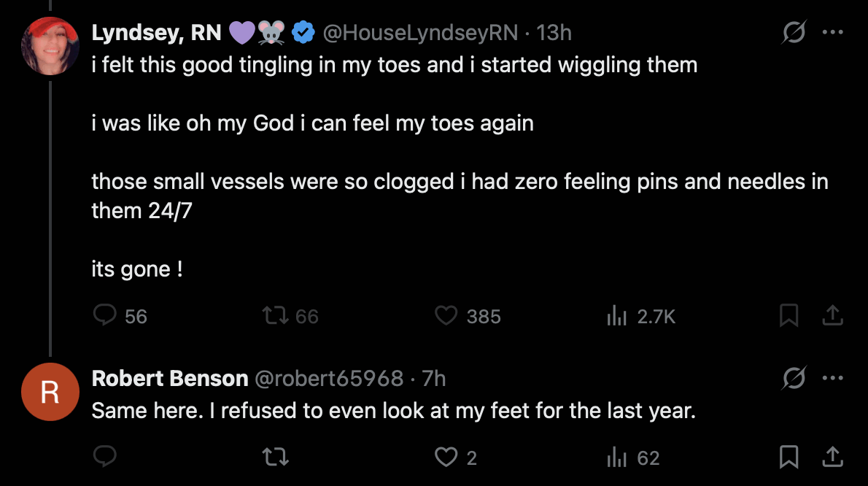Image resolution: width=868 pixels, height=486 pixels.
Task: Share Robert Benson's reply
Action: 832,458
